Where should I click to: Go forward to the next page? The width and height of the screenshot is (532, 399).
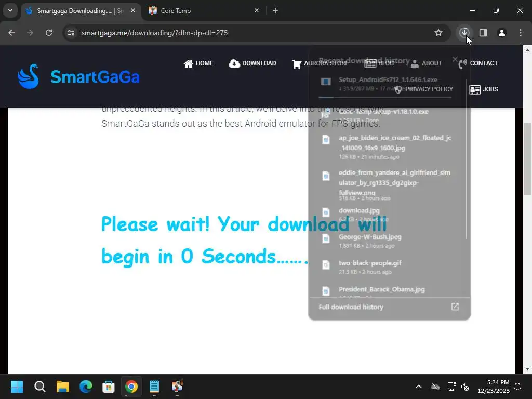[30, 33]
